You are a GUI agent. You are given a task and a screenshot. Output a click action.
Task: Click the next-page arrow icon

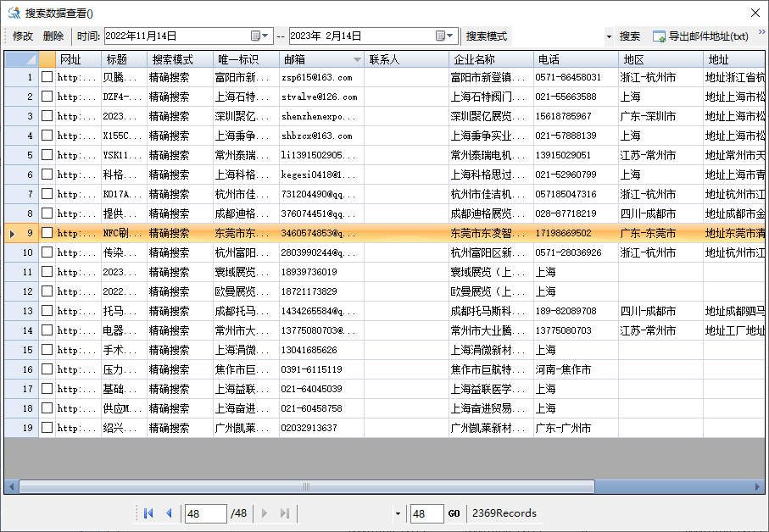(x=264, y=513)
